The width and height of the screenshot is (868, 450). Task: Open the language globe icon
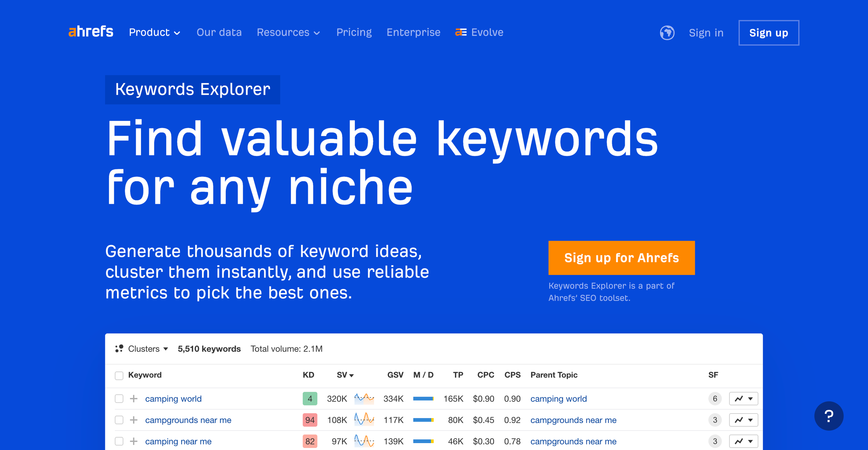[667, 33]
